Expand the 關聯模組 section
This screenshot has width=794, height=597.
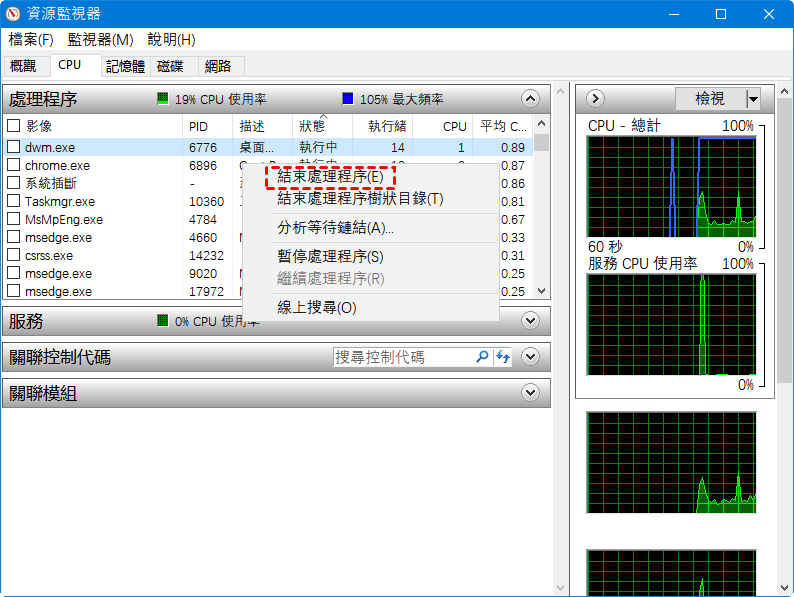point(530,393)
